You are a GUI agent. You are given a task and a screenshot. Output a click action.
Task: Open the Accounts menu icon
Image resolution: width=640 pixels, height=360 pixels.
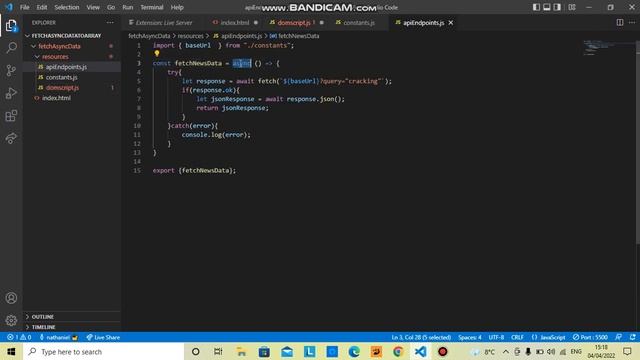click(x=11, y=298)
